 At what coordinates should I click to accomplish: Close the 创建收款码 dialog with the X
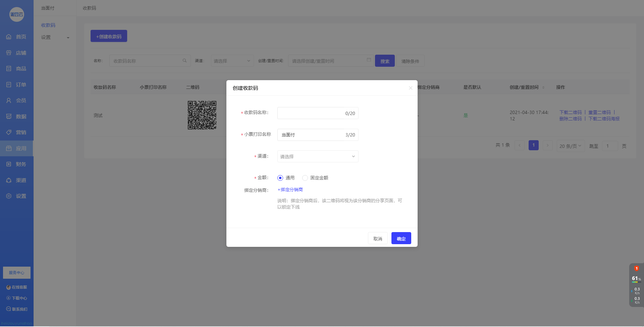pyautogui.click(x=411, y=88)
